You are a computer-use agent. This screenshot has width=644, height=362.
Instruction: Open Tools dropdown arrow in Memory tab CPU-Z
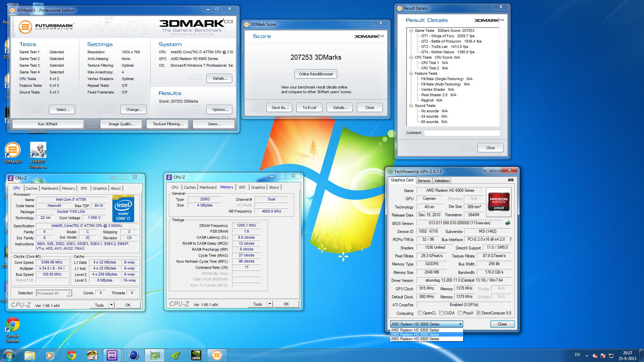click(270, 304)
